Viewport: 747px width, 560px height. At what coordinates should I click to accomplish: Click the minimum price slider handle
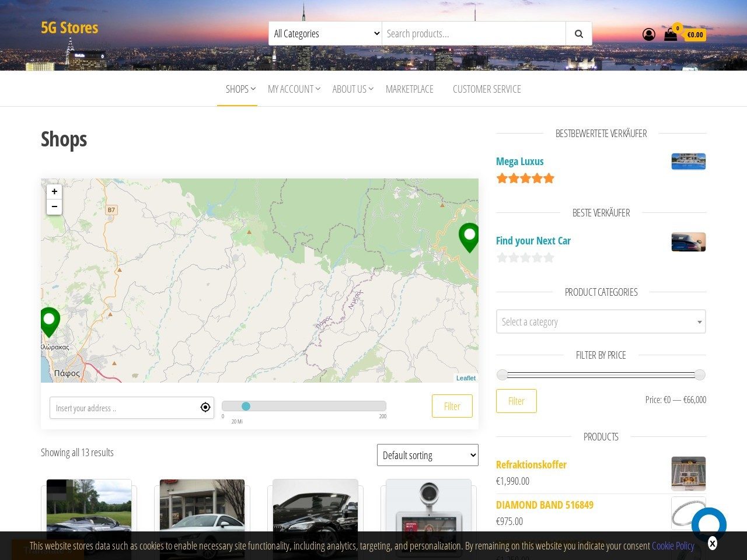pos(502,374)
